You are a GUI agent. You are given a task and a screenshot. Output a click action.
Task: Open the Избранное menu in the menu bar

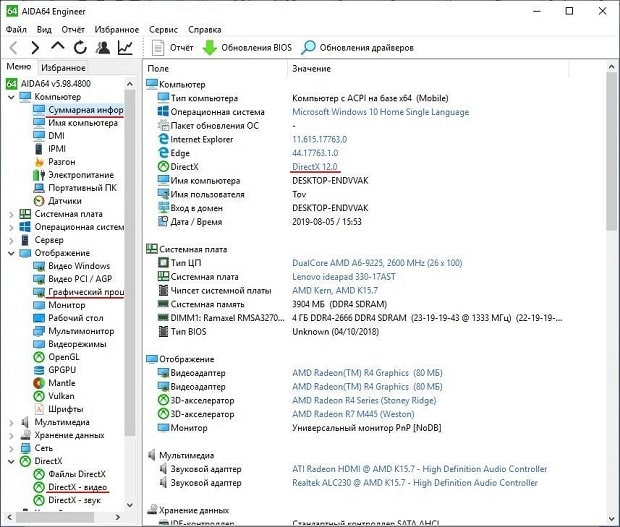(117, 30)
